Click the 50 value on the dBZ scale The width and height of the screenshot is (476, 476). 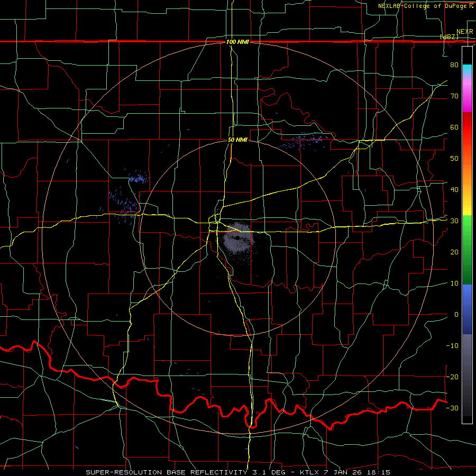click(454, 159)
